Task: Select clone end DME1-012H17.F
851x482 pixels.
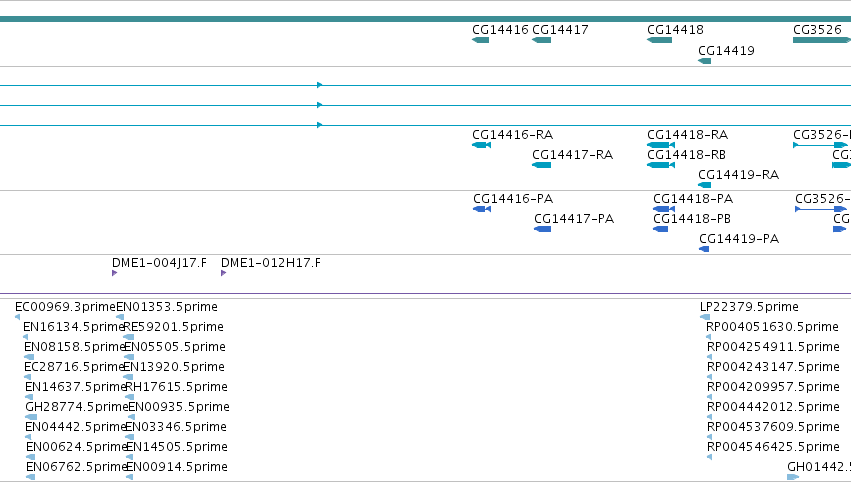Action: [270, 263]
